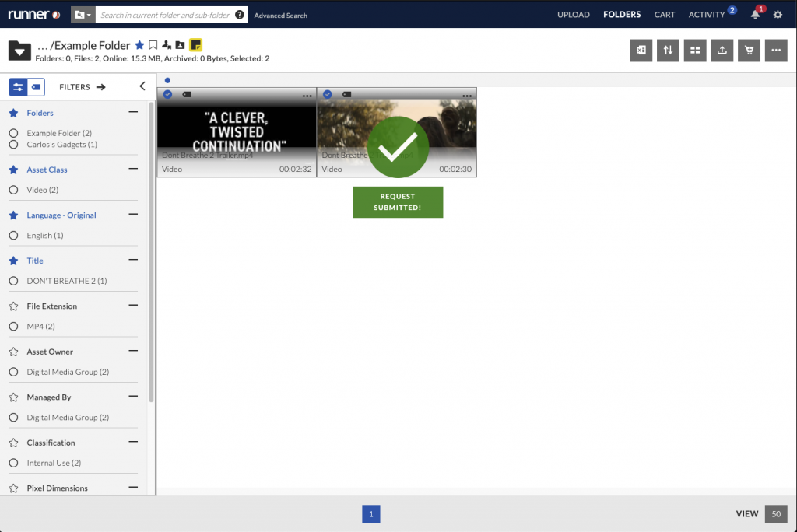Export the folder listing to Excel

[x=641, y=51]
